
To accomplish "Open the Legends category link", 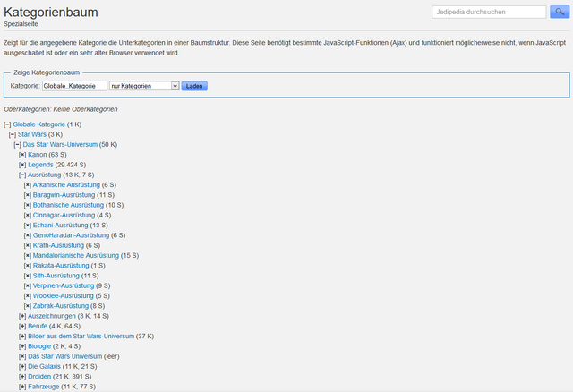I will click(40, 165).
